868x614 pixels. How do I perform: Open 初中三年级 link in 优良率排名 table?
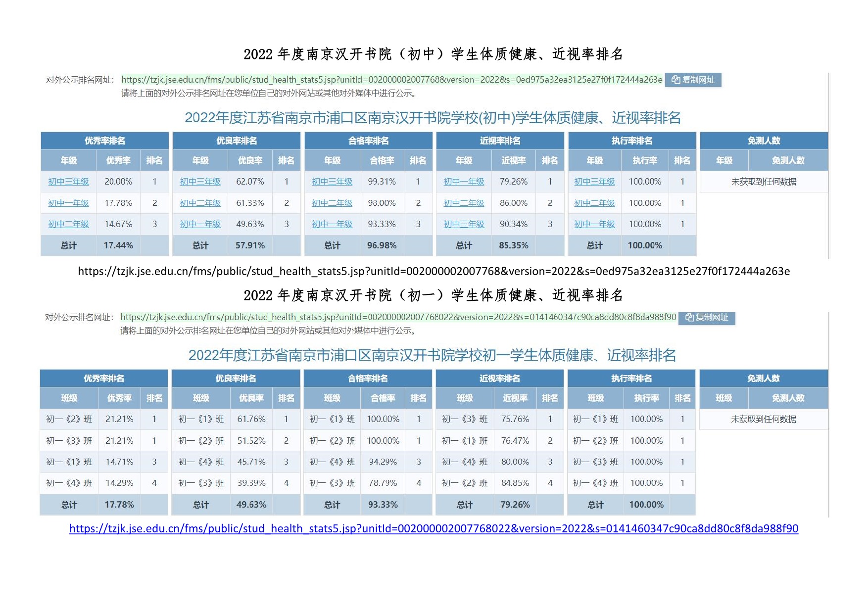pos(200,182)
